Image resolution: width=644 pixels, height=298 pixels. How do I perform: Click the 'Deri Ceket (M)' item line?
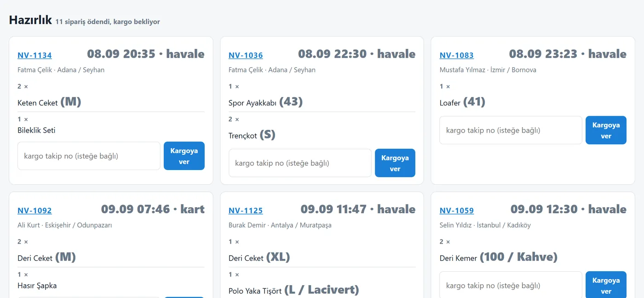[x=46, y=257]
